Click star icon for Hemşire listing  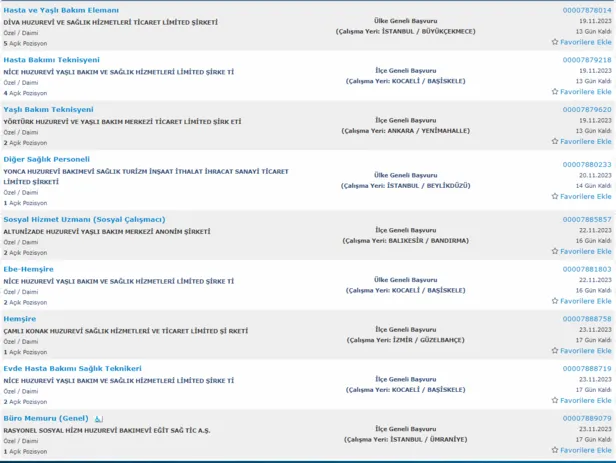click(x=556, y=351)
